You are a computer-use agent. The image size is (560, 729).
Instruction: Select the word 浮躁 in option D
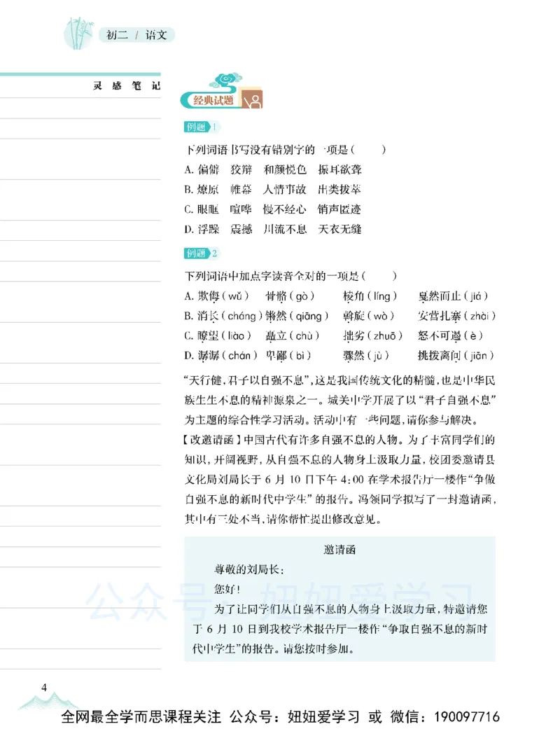(x=208, y=229)
